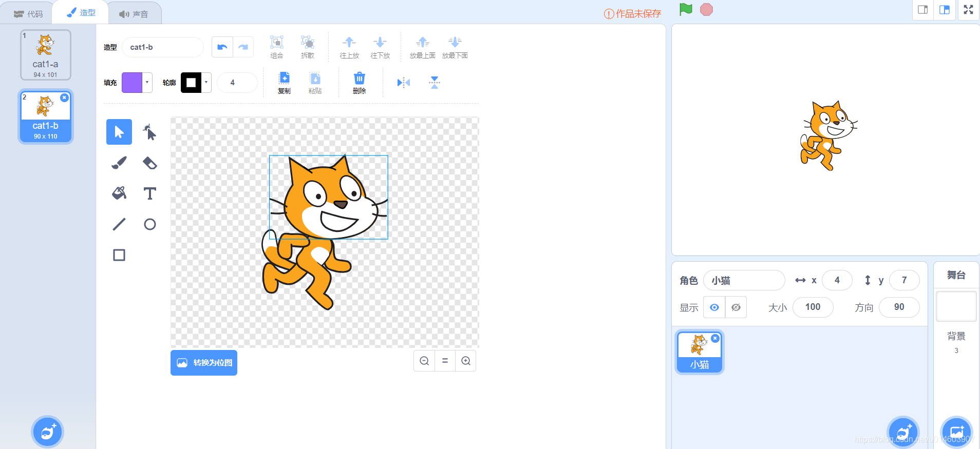The height and width of the screenshot is (449, 980).
Task: Delete costume cat1-b via its X
Action: (64, 97)
